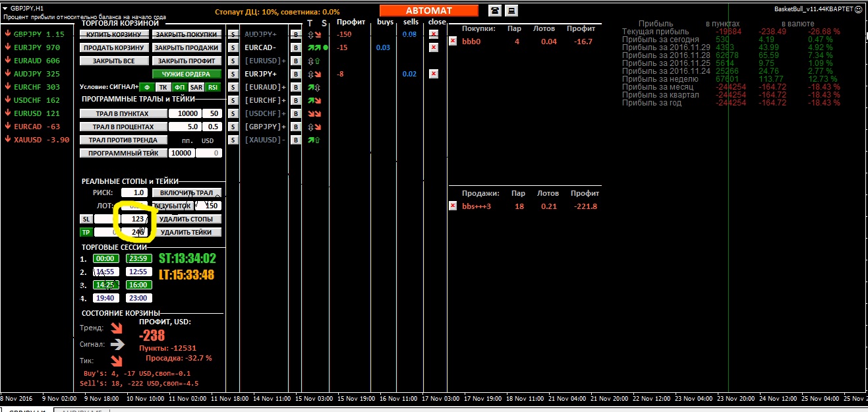Close the EURCAD position with red X
This screenshot has width=868, height=412.
pos(433,47)
